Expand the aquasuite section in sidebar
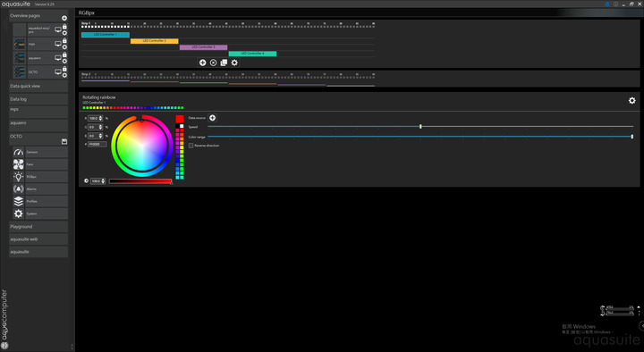Screen dimensions: 644x352 pyautogui.click(x=38, y=252)
